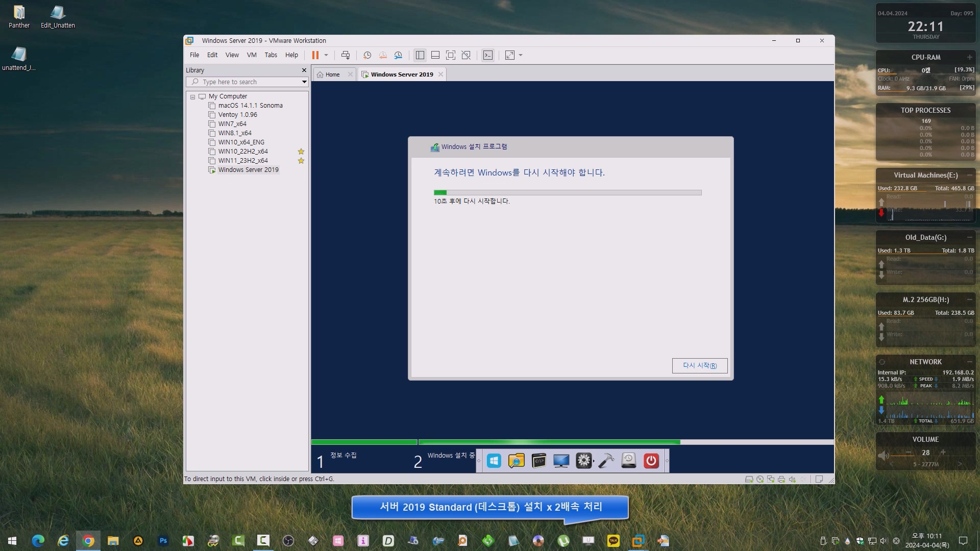Viewport: 980px width, 551px height.
Task: Close the Windows Server 2019 tab
Action: [440, 74]
